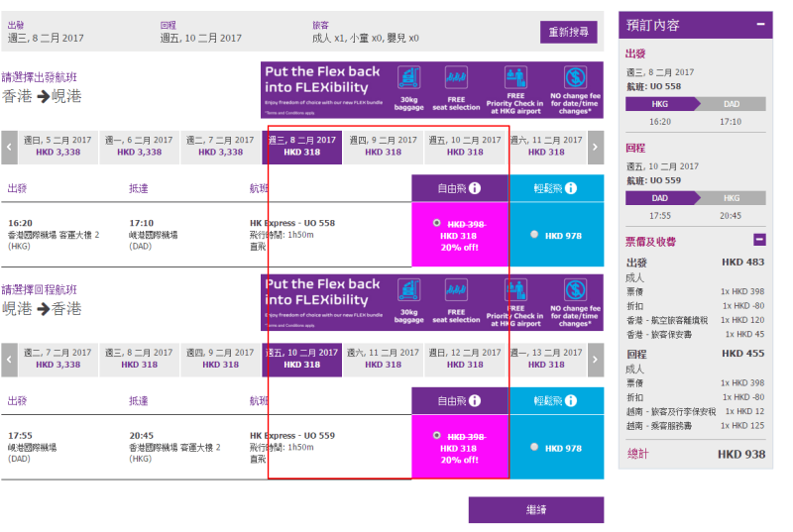
Task: Select return date 週一, 13 二月 2017
Action: pyautogui.click(x=546, y=360)
